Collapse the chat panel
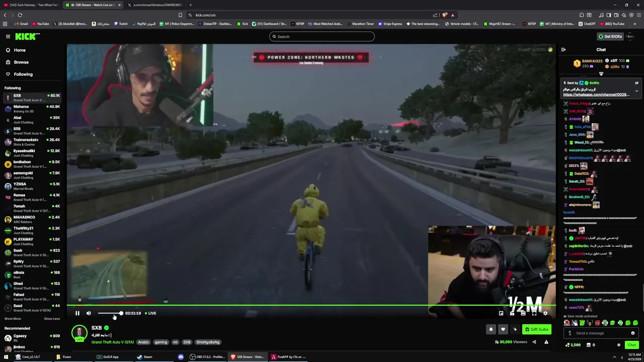644x362 pixels. pos(563,50)
